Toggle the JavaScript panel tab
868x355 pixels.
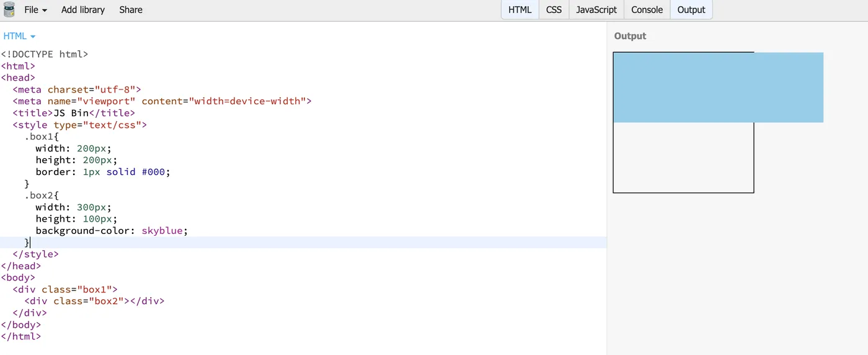click(596, 10)
